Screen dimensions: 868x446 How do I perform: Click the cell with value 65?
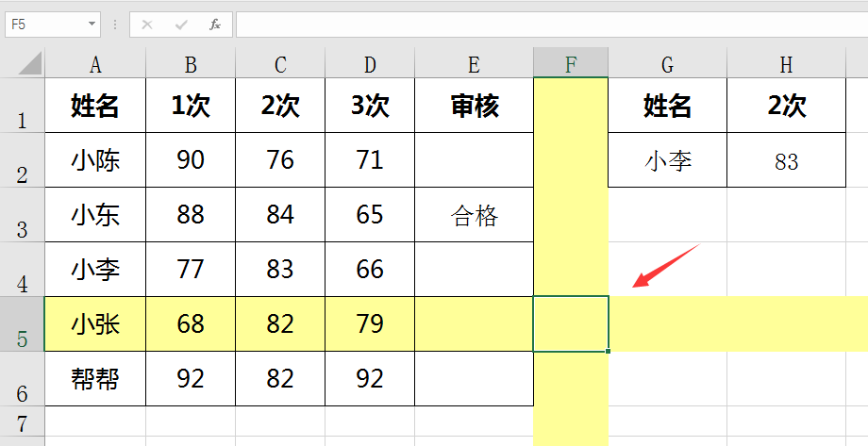point(370,215)
